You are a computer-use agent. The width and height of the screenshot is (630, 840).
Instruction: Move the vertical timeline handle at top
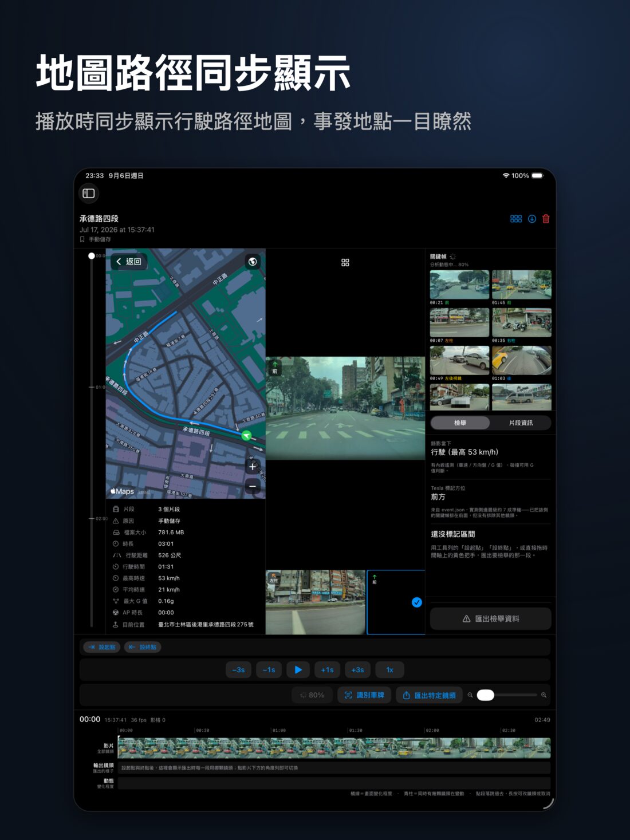[91, 256]
